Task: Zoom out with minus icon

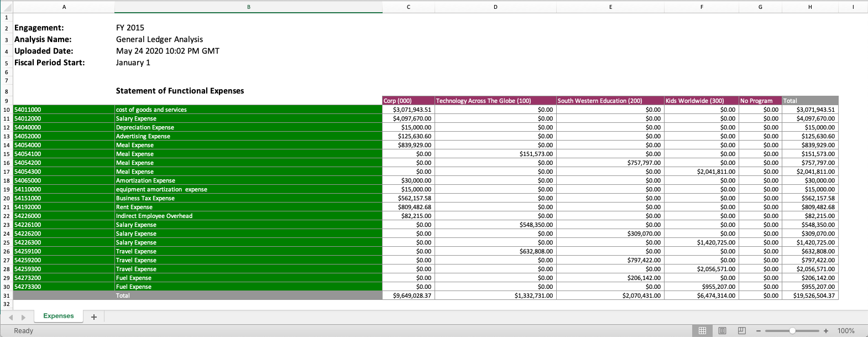Action: coord(759,331)
